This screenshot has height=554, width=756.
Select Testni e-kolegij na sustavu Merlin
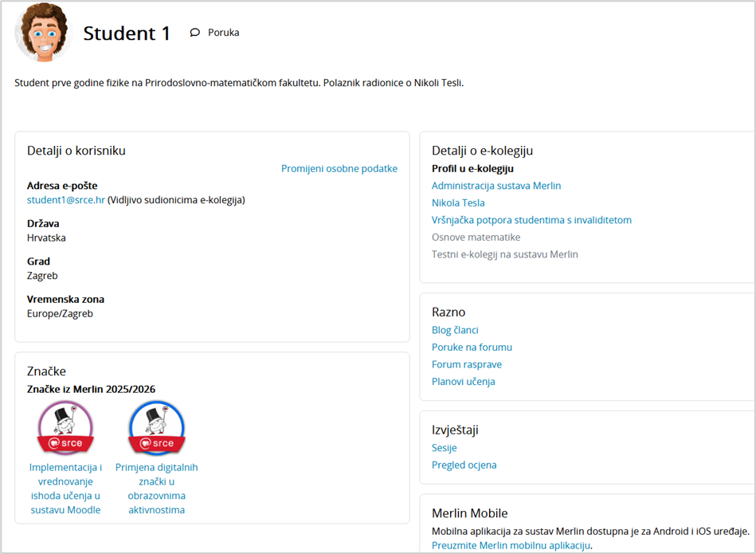point(504,254)
